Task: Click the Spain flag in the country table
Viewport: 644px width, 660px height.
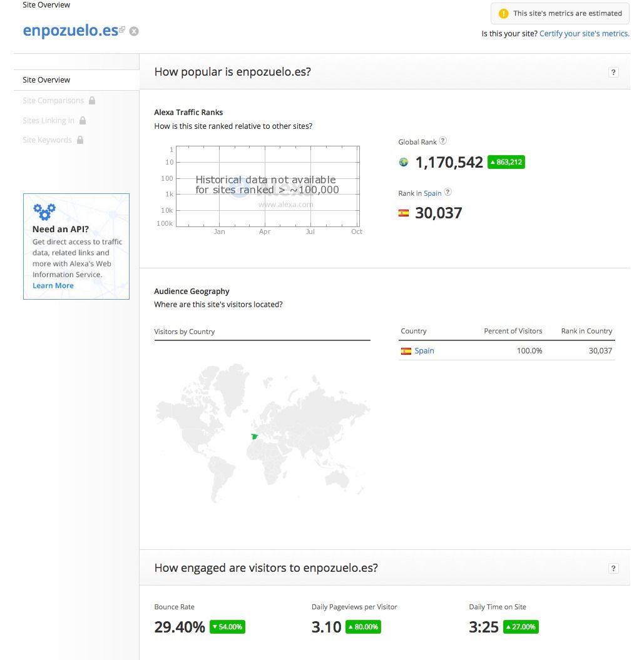Action: point(406,351)
